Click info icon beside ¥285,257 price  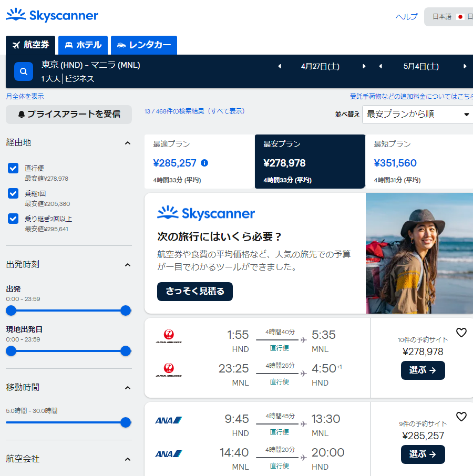[204, 163]
